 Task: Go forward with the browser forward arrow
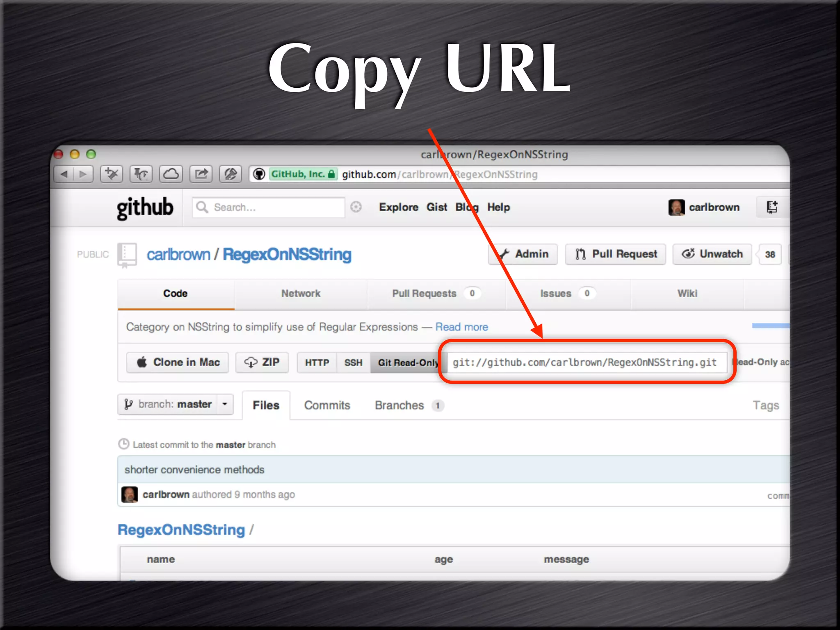coord(83,174)
